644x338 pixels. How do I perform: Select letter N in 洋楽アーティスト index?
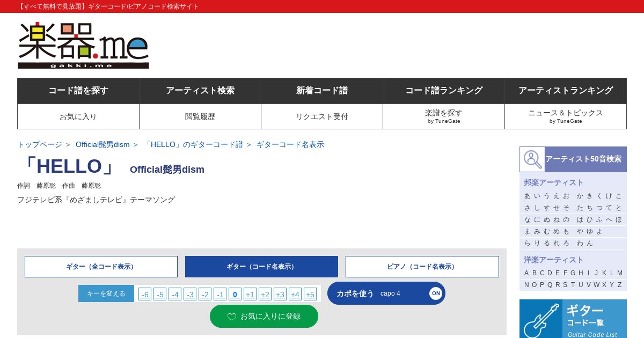[x=526, y=285]
